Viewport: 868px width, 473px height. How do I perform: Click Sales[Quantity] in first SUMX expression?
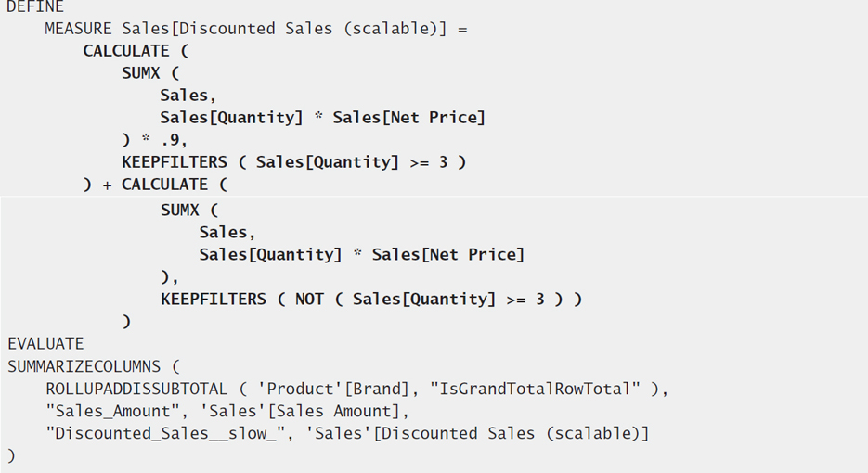(x=231, y=118)
